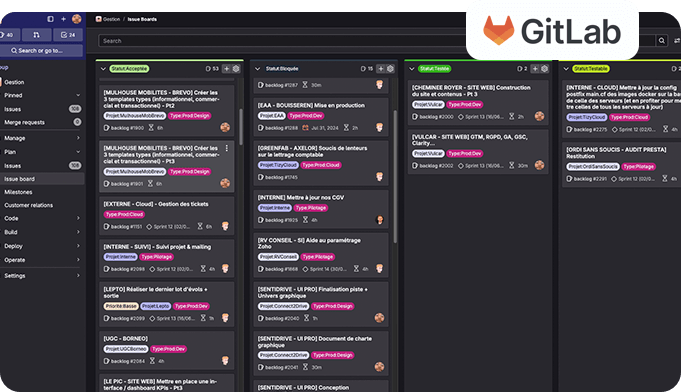The image size is (681, 392).
Task: Click assignee avatar on backlog #1925 card
Action: click(x=380, y=220)
